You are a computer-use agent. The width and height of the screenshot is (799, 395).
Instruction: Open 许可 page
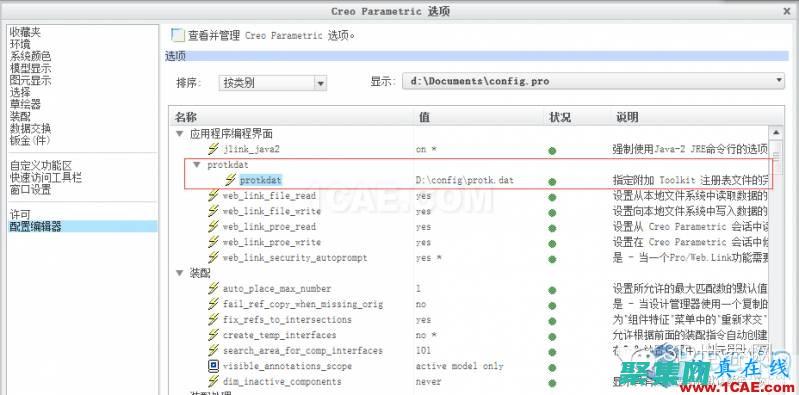[x=20, y=215]
